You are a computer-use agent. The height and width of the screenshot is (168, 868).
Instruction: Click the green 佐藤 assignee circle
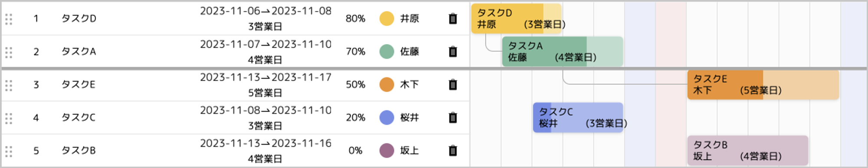[386, 52]
